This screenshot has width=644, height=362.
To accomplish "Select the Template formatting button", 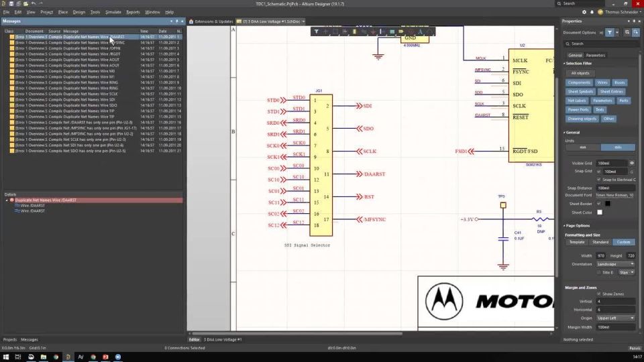I will click(x=577, y=242).
